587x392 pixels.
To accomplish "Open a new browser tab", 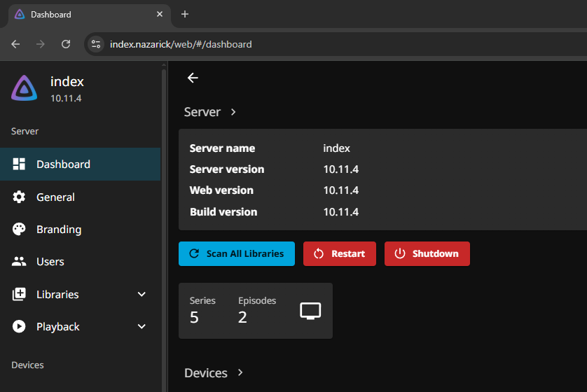I will pyautogui.click(x=185, y=14).
